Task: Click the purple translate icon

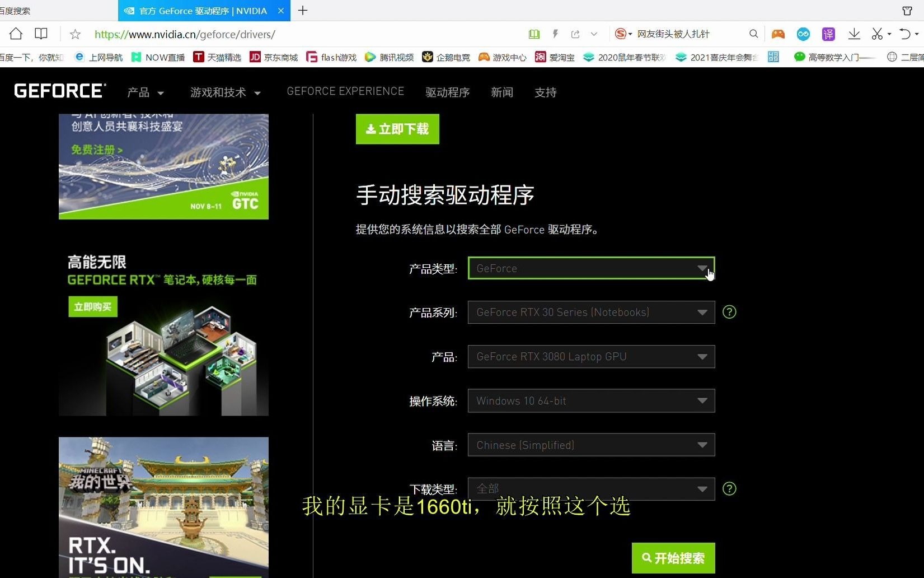Action: 828,34
